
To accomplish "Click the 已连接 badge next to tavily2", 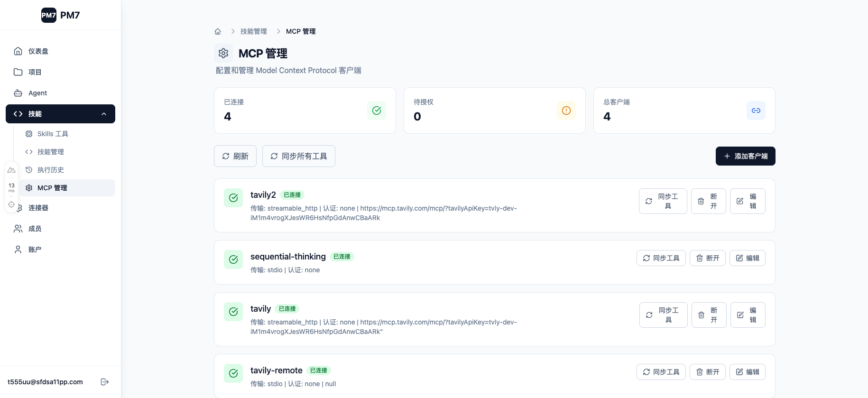I will pos(292,195).
